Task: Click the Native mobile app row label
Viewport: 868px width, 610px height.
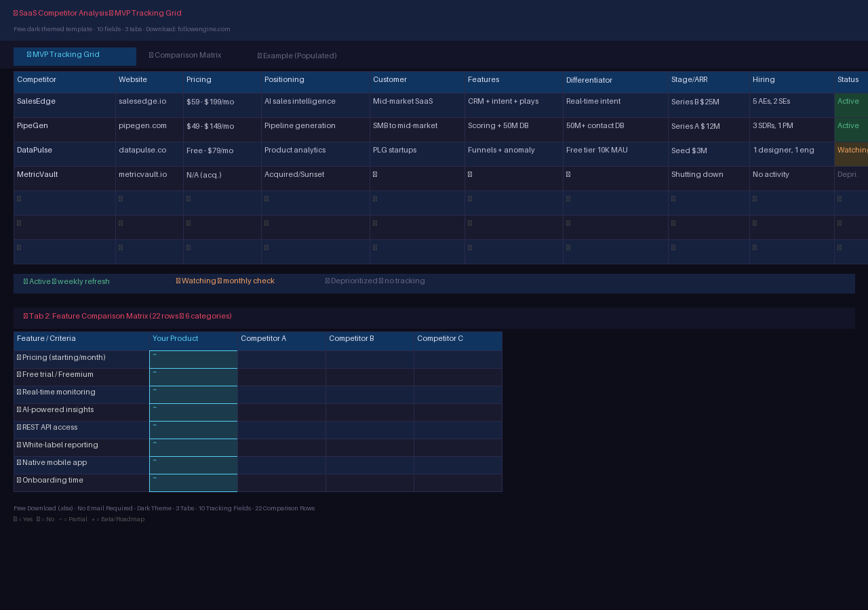Action: tap(81, 466)
